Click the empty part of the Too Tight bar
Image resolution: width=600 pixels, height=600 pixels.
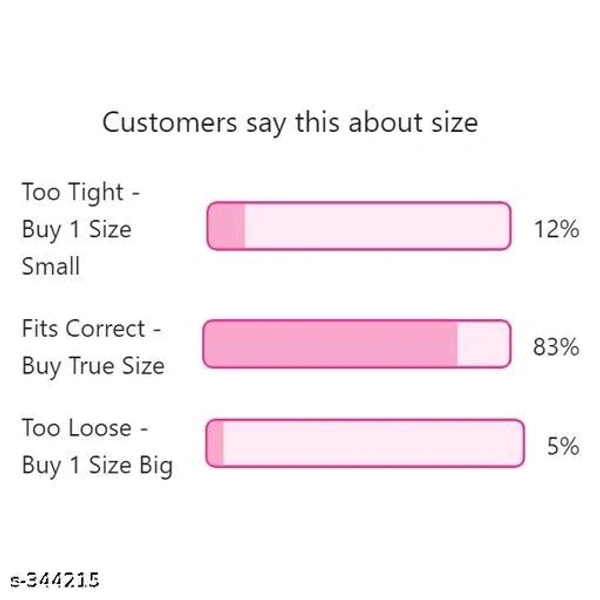click(x=377, y=226)
